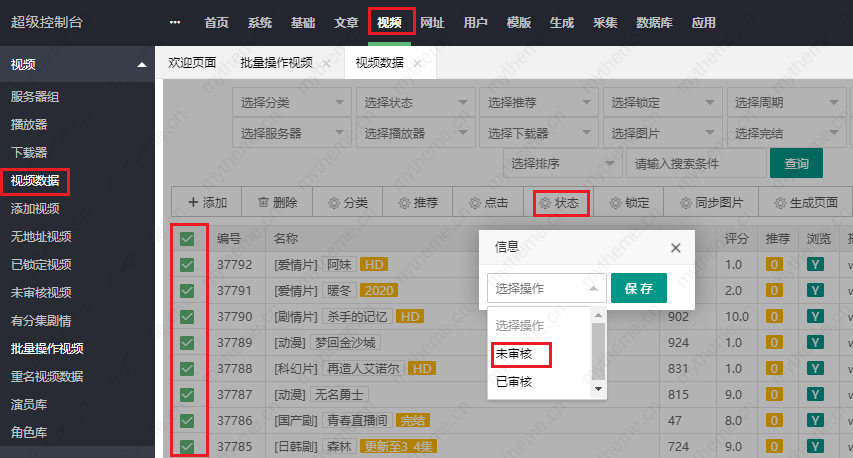Click the 推荐 gear toolbar button
Image resolution: width=853 pixels, height=458 pixels.
[418, 202]
